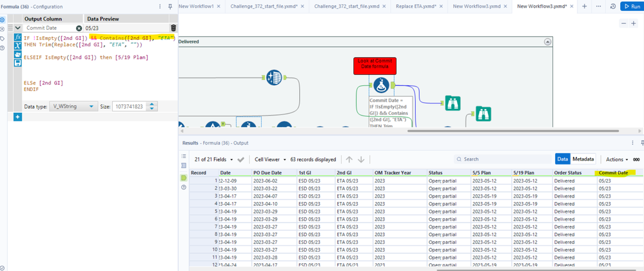Image resolution: width=644 pixels, height=271 pixels.
Task: Open the Annotation tag icon in the config sidebar
Action: (3, 38)
